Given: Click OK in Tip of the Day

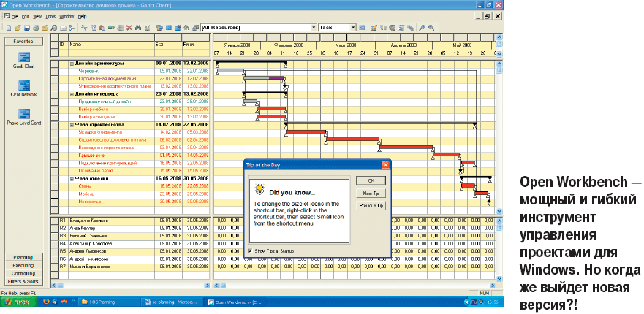Looking at the screenshot, I should point(371,181).
